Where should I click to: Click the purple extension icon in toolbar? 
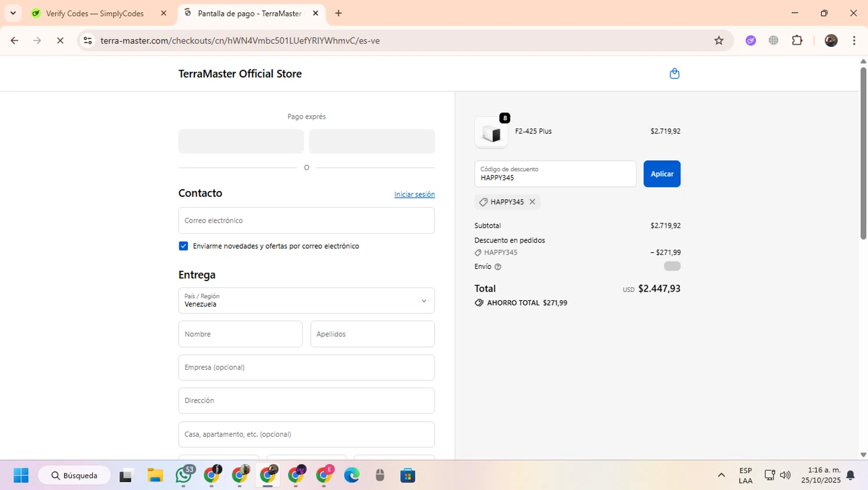tap(751, 40)
